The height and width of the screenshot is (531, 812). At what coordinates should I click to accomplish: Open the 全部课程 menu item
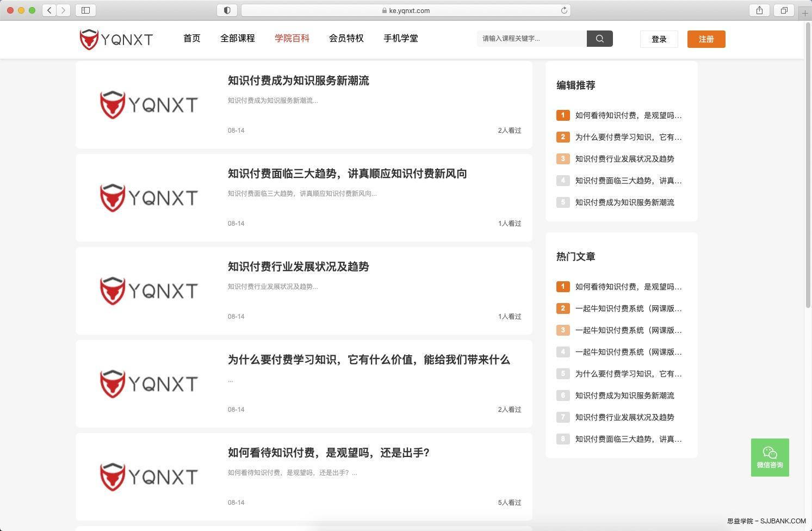coord(237,39)
